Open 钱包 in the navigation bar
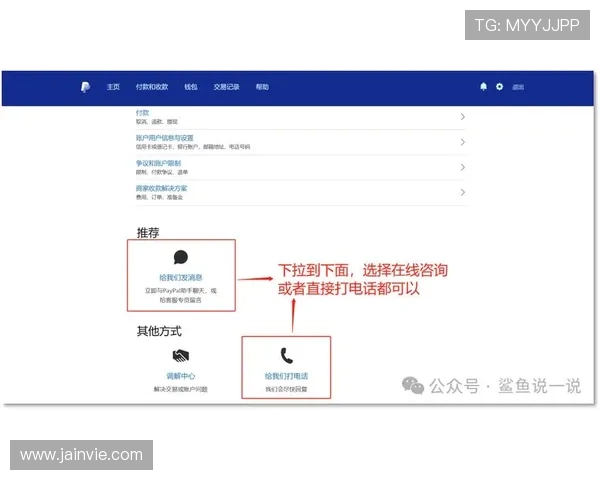600x480 pixels. [x=191, y=87]
